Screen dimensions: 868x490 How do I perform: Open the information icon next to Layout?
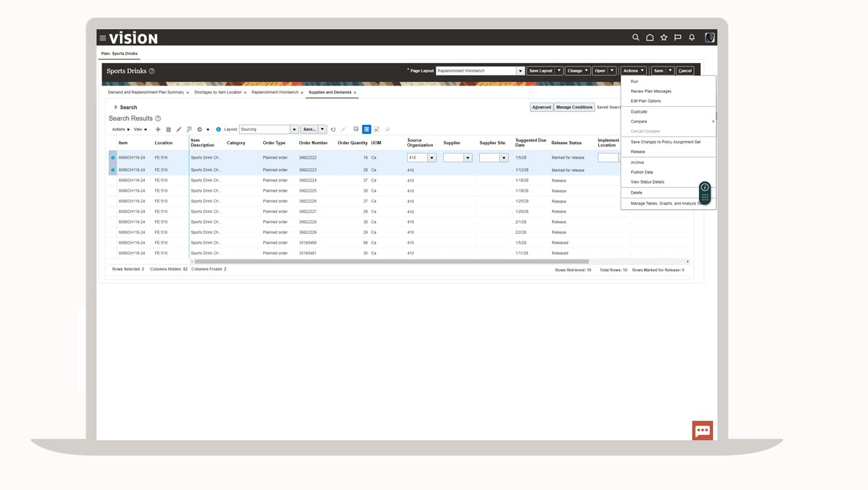pos(218,128)
